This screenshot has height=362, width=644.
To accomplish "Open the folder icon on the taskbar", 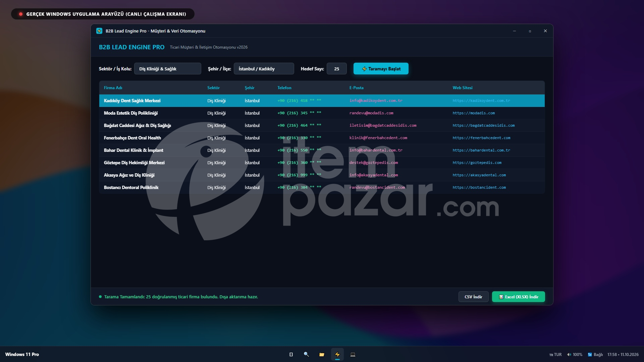I will 322,354.
